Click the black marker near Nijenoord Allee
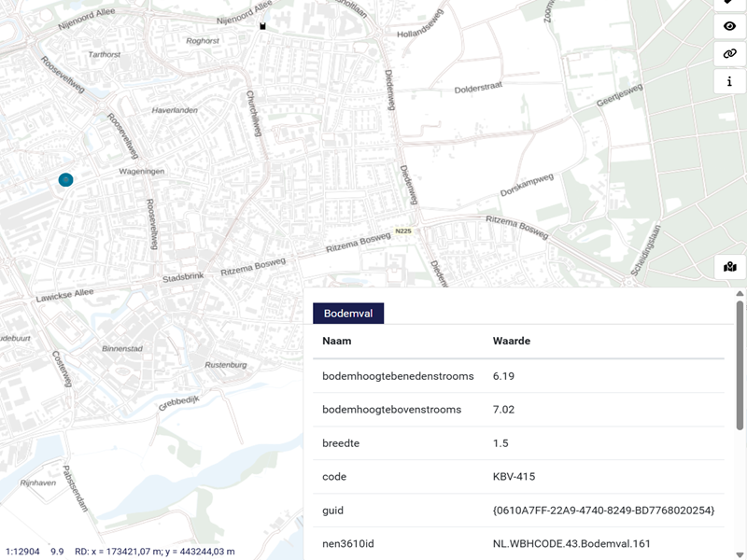This screenshot has width=747, height=560. coord(262,26)
